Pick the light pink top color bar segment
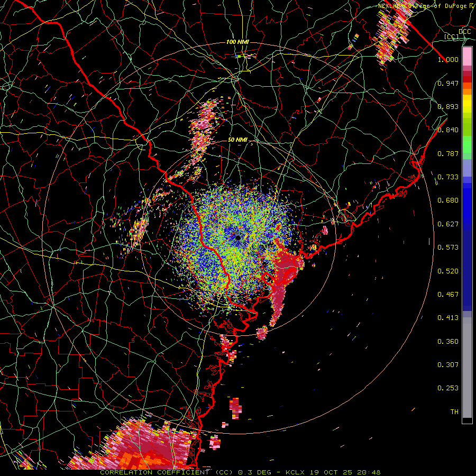 click(x=467, y=57)
